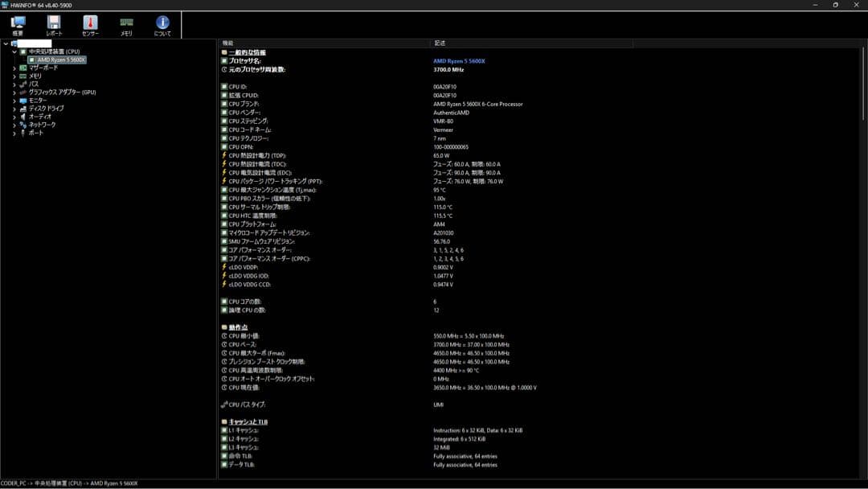The image size is (868, 489).
Task: Select the CPU 最大ターボ (Fmax) row label
Action: tap(257, 353)
